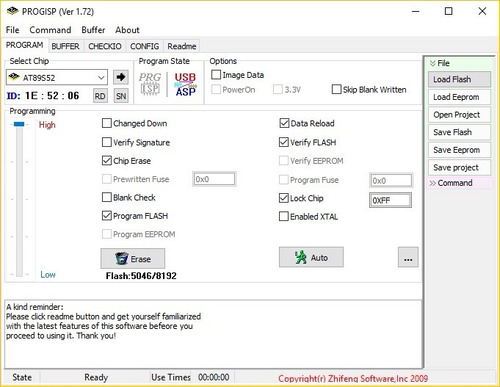Select the PROGRAM tab
The height and width of the screenshot is (387, 500).
tap(24, 45)
